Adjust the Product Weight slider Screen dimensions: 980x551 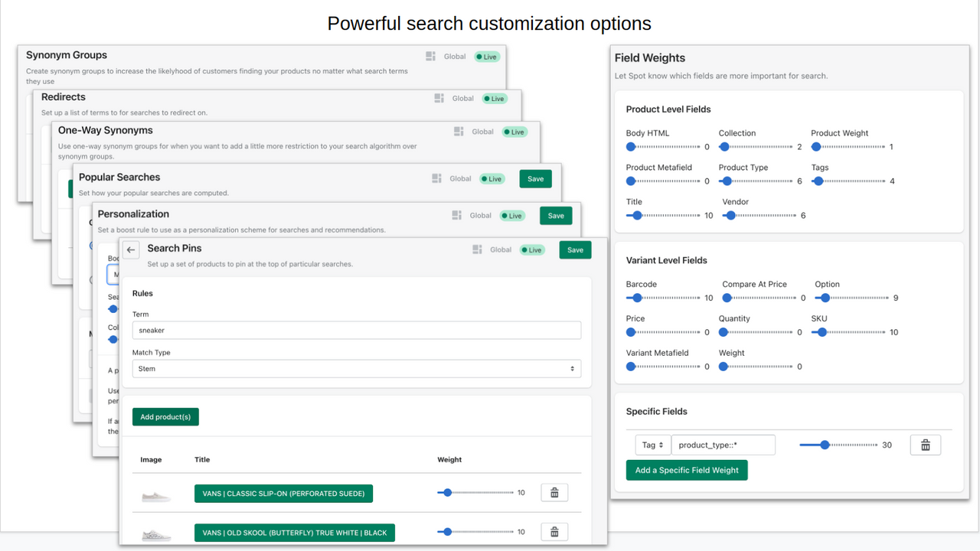point(848,147)
